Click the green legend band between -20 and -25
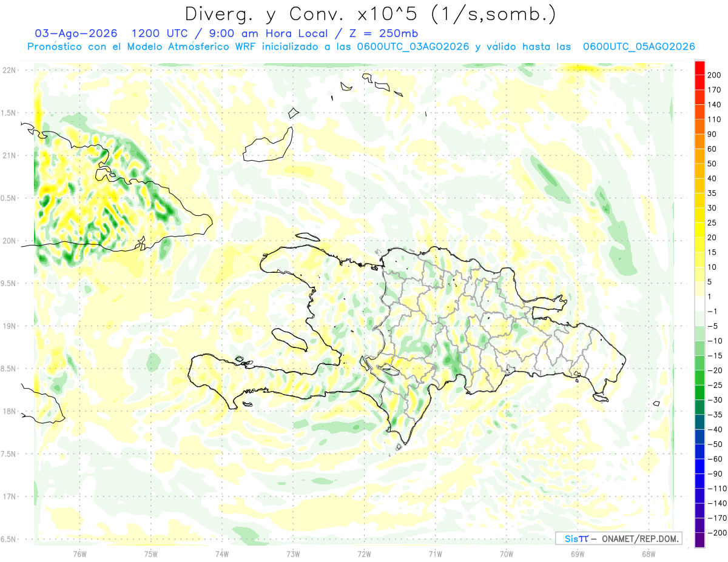 pyautogui.click(x=699, y=378)
